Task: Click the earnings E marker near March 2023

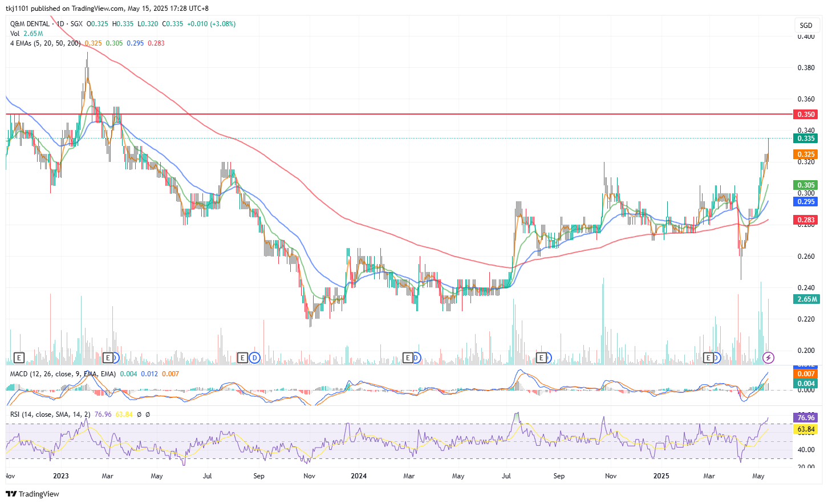Action: point(108,357)
